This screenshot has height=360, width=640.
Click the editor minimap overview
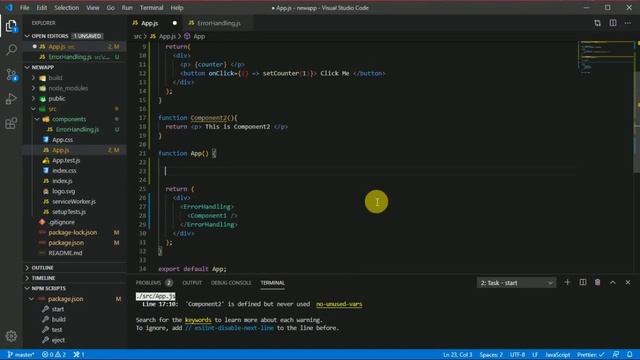point(607,57)
